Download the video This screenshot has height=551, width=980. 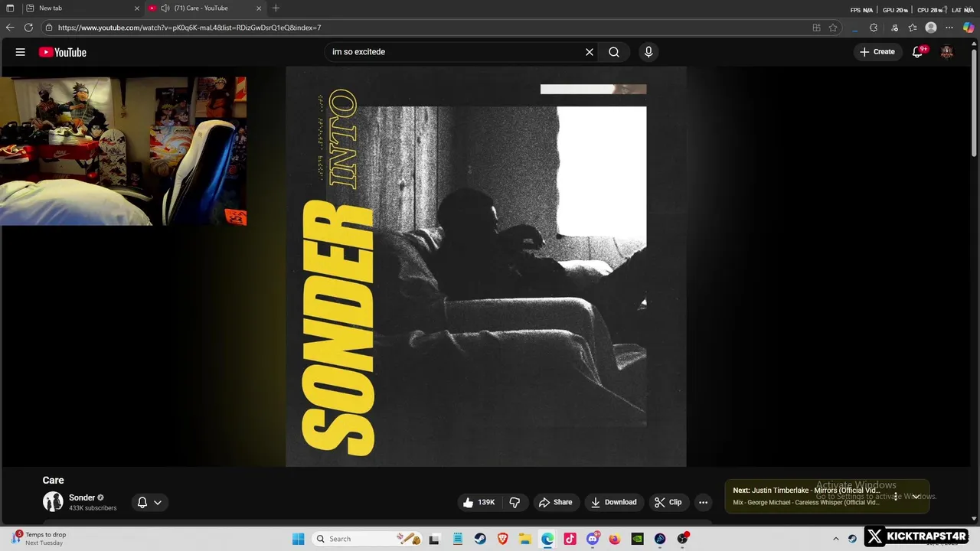[x=613, y=502]
